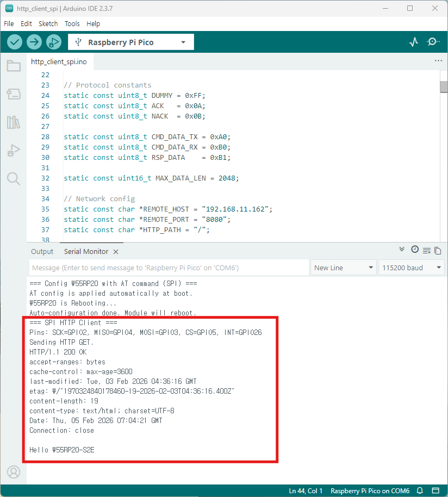Open the Sketchbook folder panel

point(14,66)
